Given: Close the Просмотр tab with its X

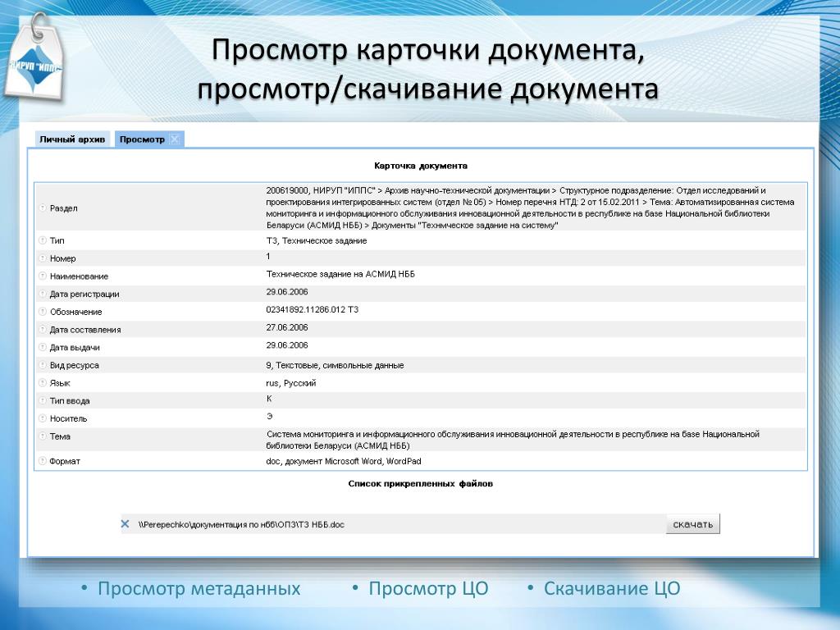Looking at the screenshot, I should pyautogui.click(x=175, y=139).
